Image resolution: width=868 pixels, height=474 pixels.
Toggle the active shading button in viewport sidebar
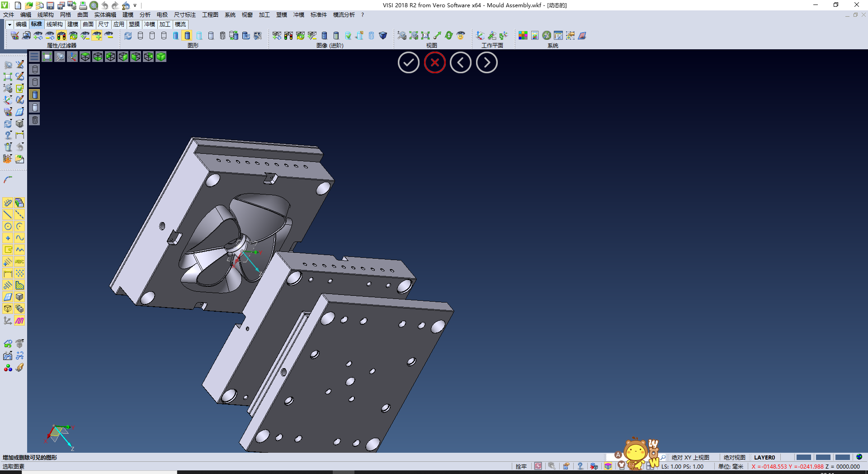coord(35,95)
